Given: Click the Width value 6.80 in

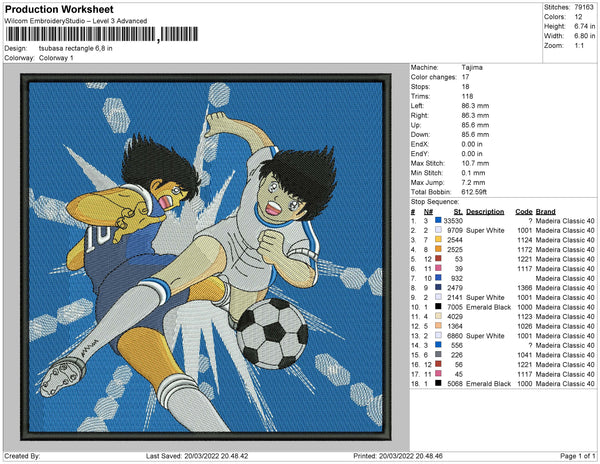Looking at the screenshot, I should (584, 36).
